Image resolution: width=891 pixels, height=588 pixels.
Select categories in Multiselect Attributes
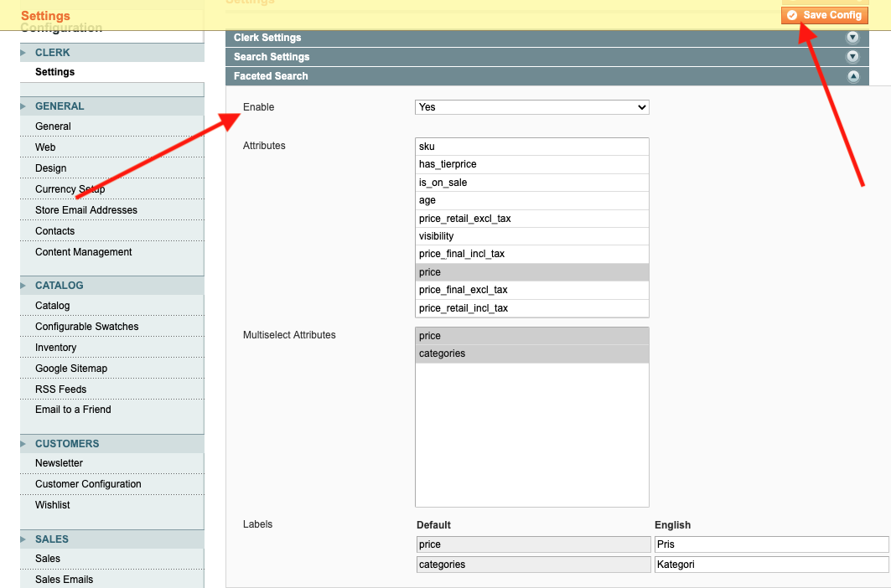(531, 353)
